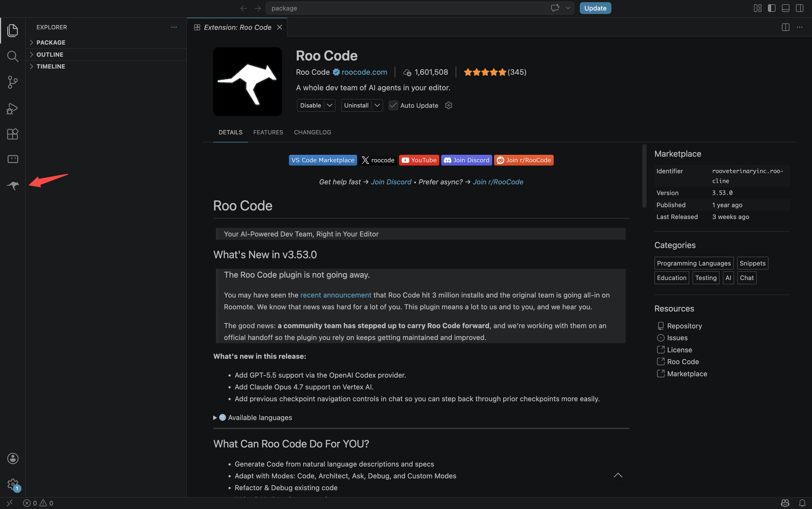Switch to the DETAILS tab
The image size is (812, 509).
[x=230, y=132]
